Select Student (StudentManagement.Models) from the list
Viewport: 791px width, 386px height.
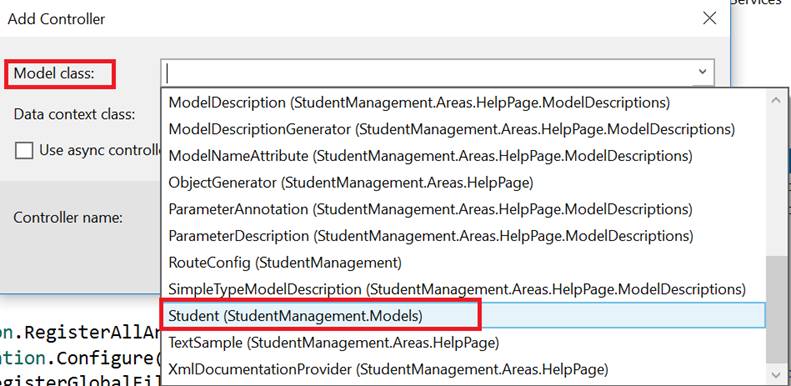point(463,316)
